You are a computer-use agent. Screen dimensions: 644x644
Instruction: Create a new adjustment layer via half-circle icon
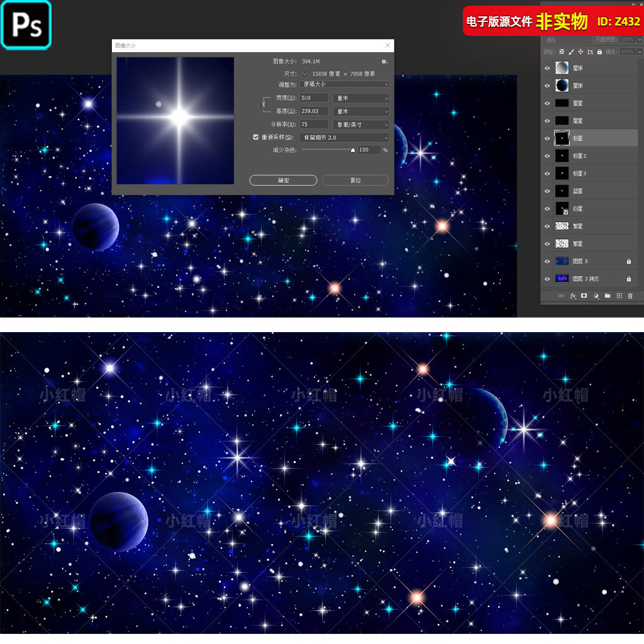596,296
